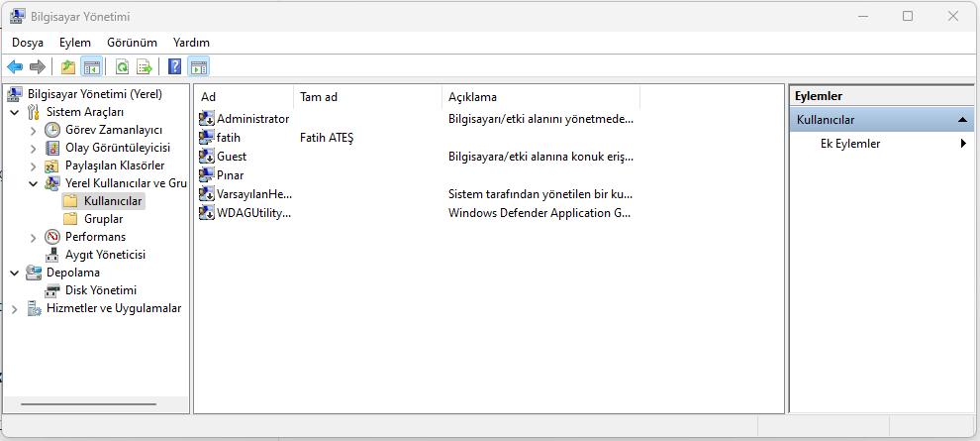The image size is (980, 441).
Task: Expand the Olay Görüntüleyicisi node
Action: [x=33, y=149]
